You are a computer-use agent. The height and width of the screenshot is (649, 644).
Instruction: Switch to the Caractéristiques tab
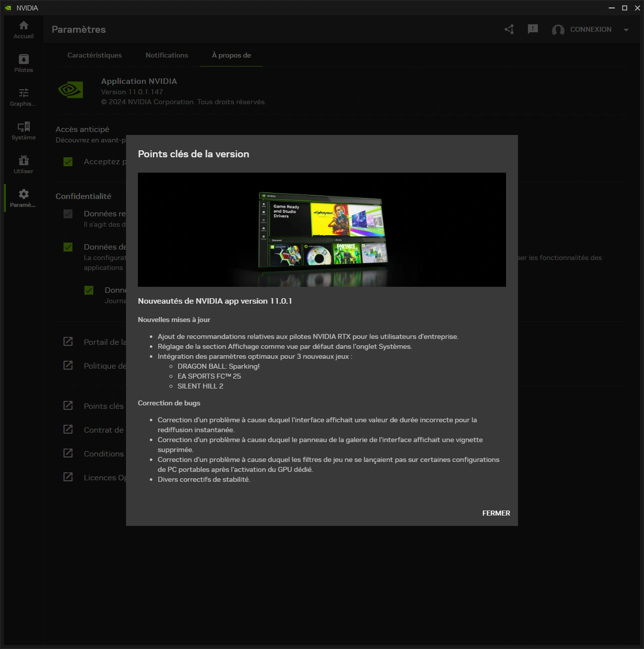tap(95, 55)
